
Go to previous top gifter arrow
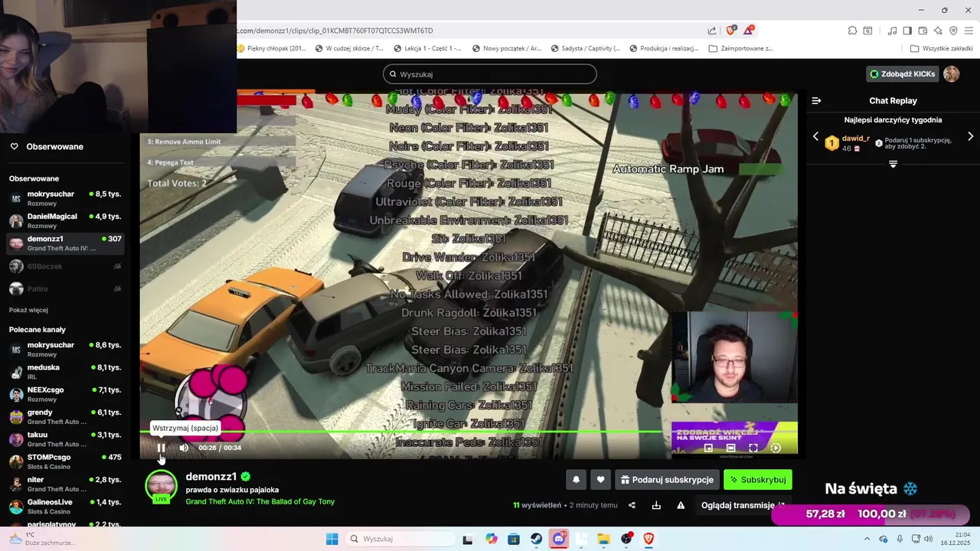815,136
